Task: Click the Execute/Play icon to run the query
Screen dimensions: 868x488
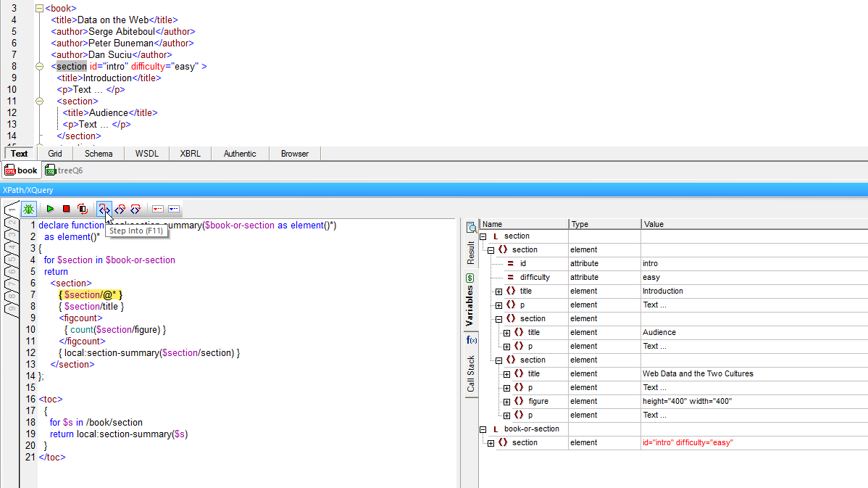Action: pyautogui.click(x=49, y=209)
